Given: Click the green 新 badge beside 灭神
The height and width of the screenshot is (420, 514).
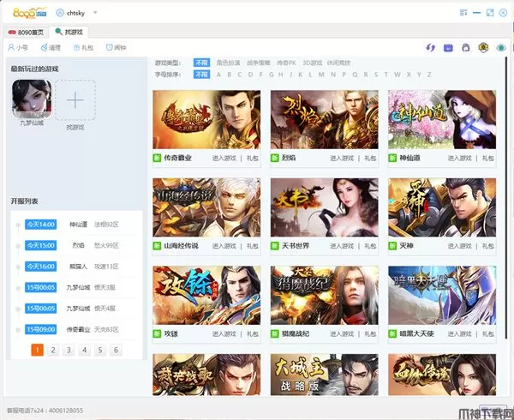Looking at the screenshot, I should point(392,246).
